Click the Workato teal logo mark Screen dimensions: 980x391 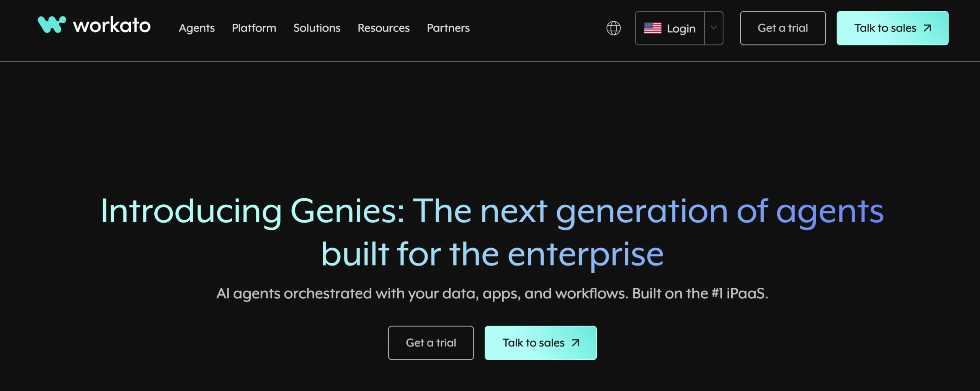pyautogui.click(x=52, y=24)
